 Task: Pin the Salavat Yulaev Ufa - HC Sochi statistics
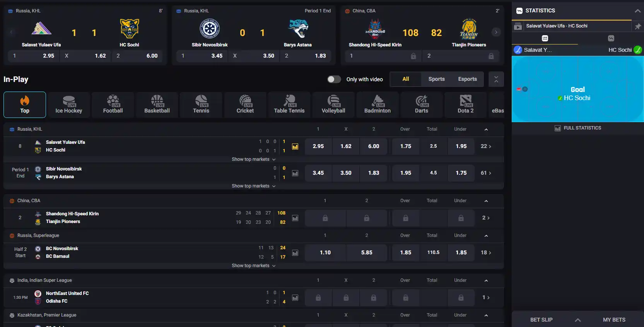tap(638, 26)
